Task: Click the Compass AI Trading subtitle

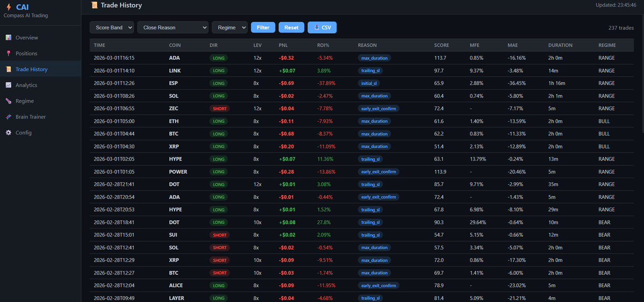Action: 26,16
